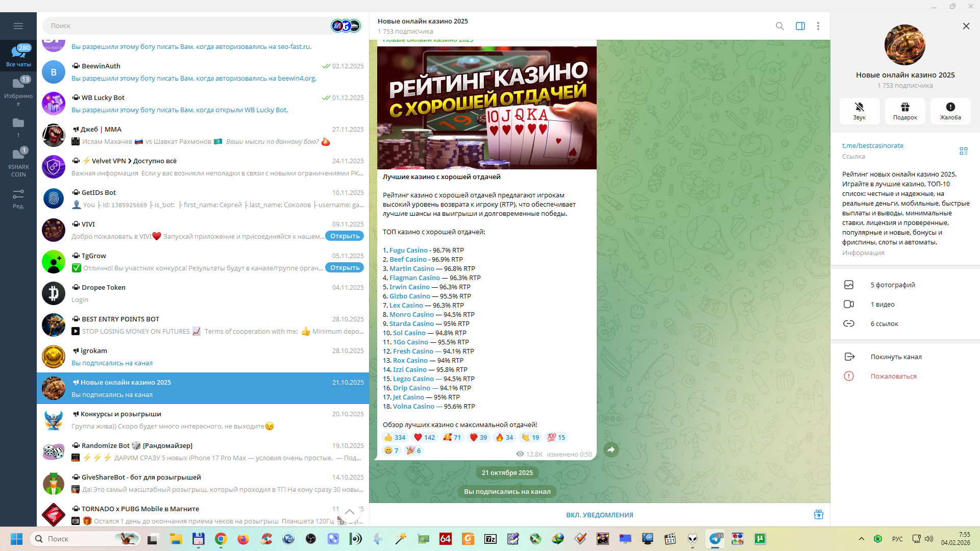Viewport: 980px width, 551px height.
Task: Click the gift icon in bottom bar
Action: click(818, 514)
